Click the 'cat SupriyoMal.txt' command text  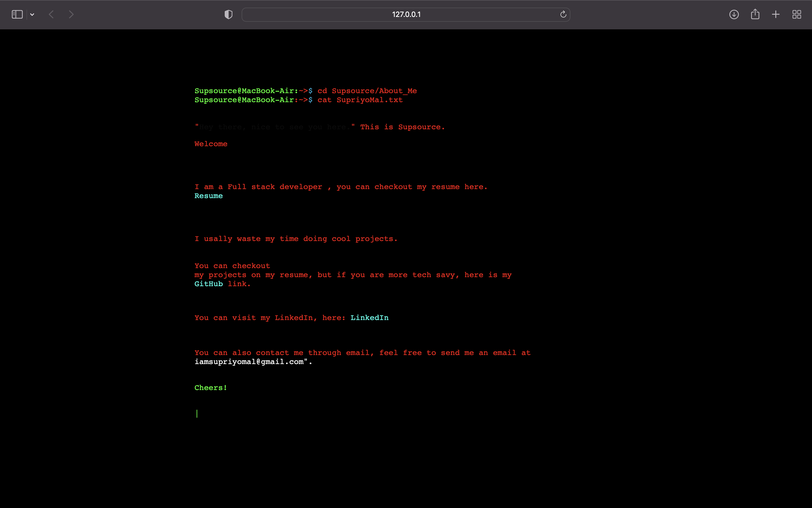point(360,100)
